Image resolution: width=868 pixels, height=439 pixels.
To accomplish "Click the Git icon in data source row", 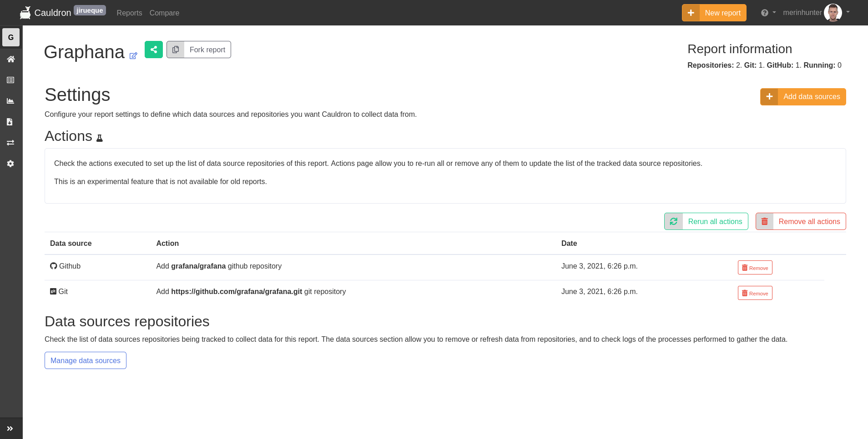I will coord(53,292).
